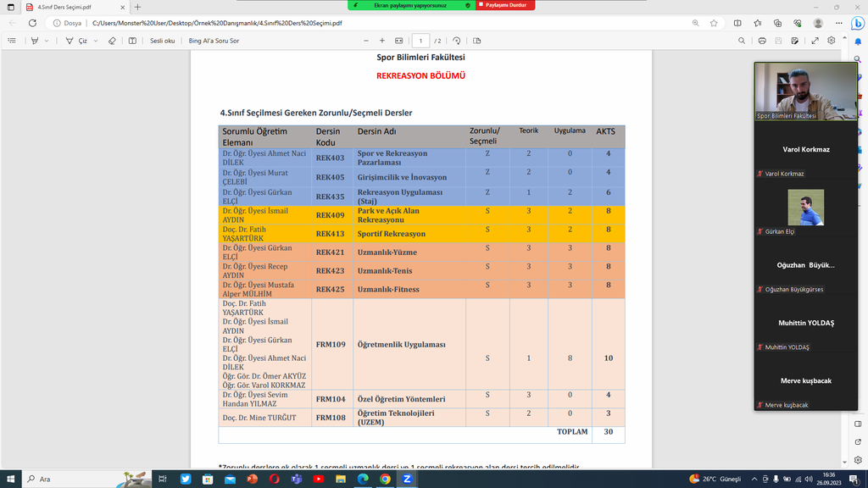Image resolution: width=868 pixels, height=488 pixels.
Task: Open browser settings and more menu
Action: pos(837,23)
